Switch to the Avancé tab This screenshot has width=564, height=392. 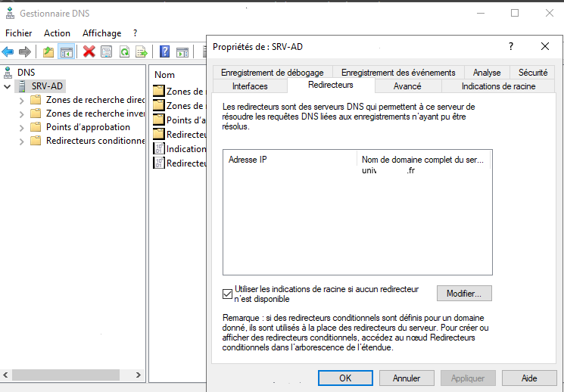[x=407, y=86]
